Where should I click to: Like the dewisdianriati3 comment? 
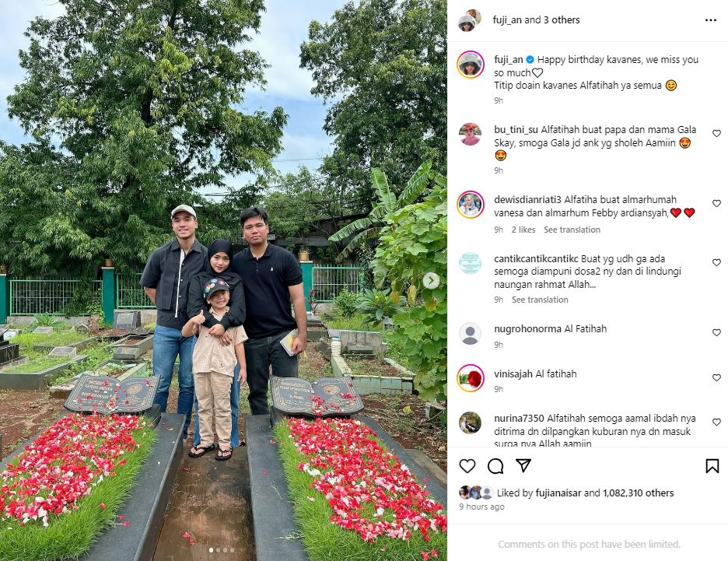click(716, 203)
